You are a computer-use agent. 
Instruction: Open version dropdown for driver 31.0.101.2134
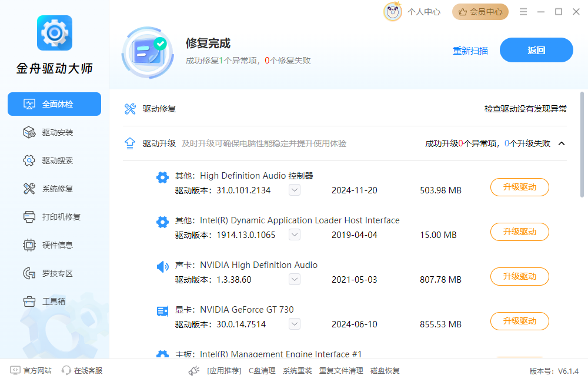[295, 190]
